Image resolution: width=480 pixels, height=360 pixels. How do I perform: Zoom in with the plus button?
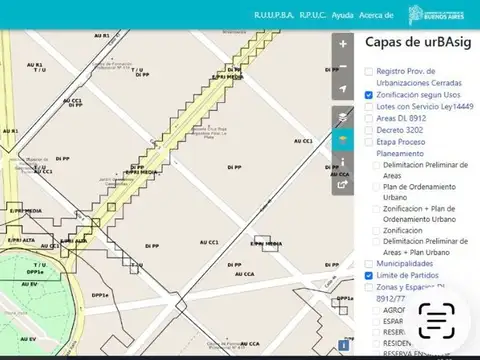click(343, 44)
